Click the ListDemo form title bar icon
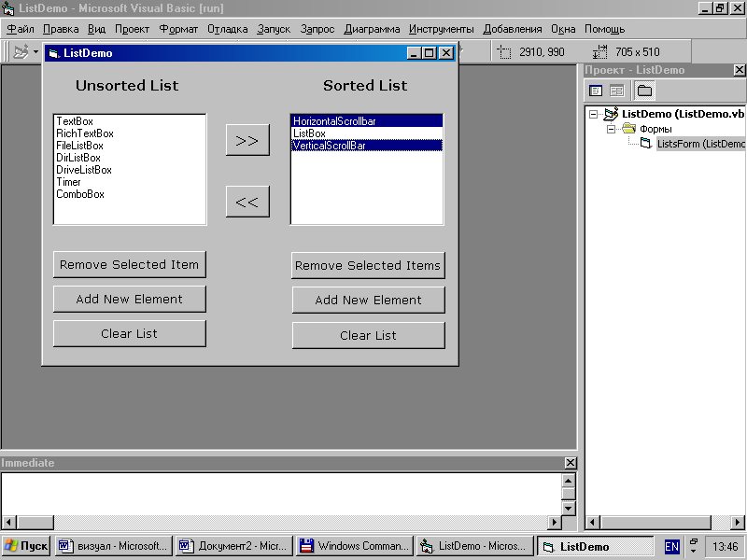Screen dimensions: 747x560 pyautogui.click(x=54, y=53)
